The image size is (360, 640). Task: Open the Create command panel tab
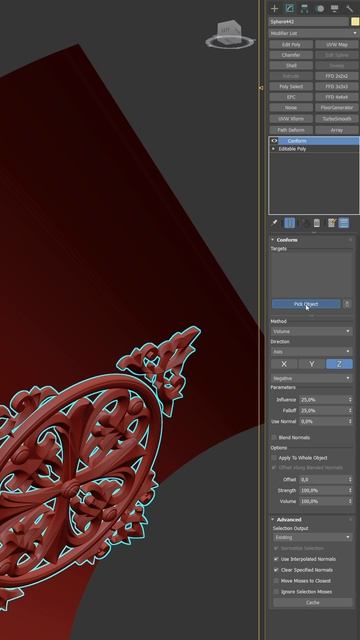click(x=274, y=9)
